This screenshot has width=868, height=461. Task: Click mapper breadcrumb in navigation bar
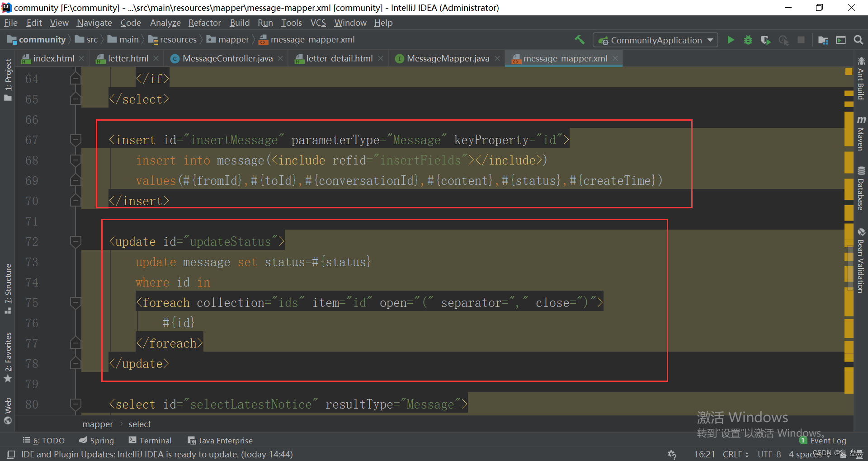(x=228, y=40)
